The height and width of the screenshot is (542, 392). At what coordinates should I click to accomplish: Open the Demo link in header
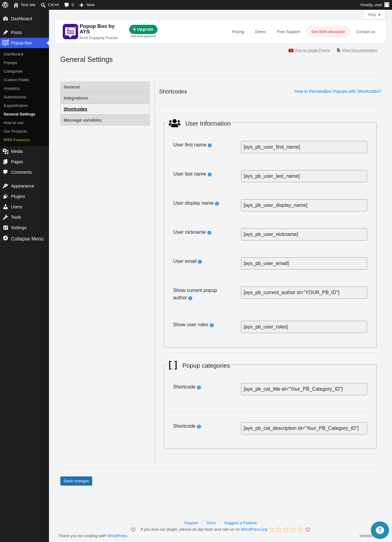[x=260, y=32]
